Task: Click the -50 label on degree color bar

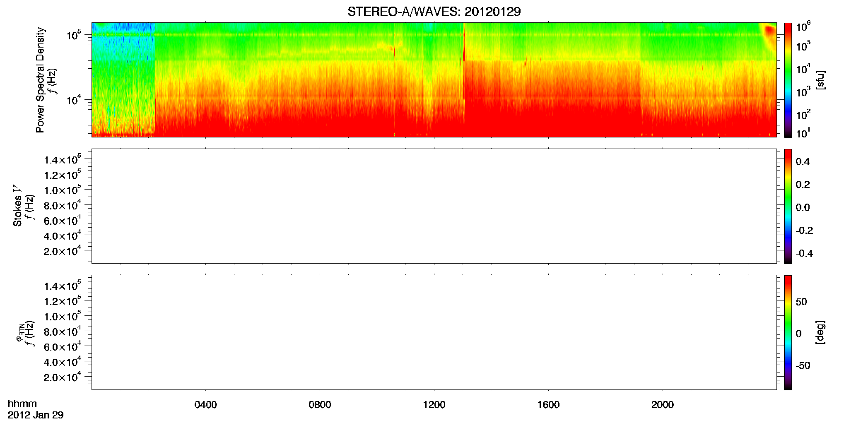Action: (x=803, y=366)
